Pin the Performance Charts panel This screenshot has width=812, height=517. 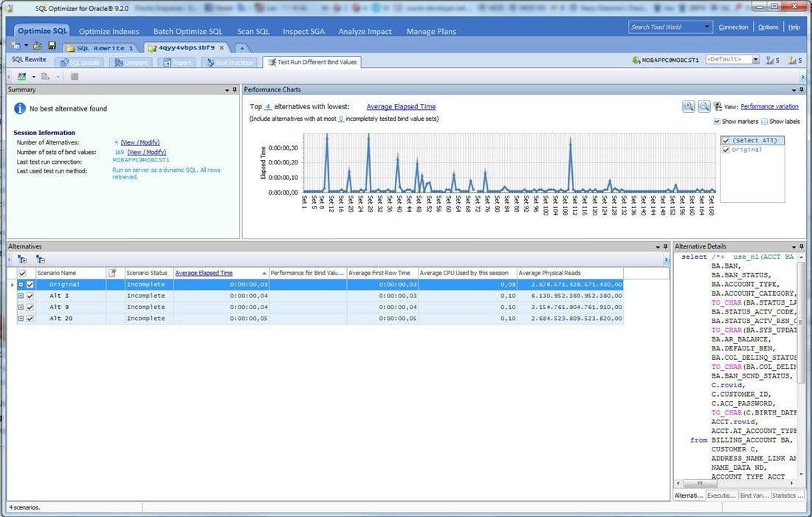802,90
